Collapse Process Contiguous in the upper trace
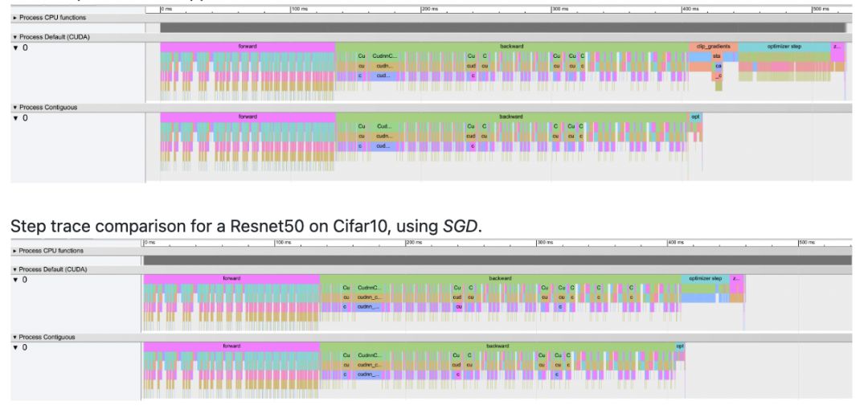This screenshot has width=868, height=414. (x=15, y=108)
